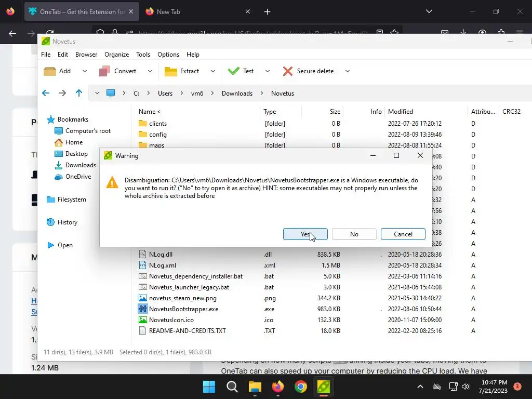
Task: Select NovetusBootstrapper.exe file
Action: click(x=179, y=309)
